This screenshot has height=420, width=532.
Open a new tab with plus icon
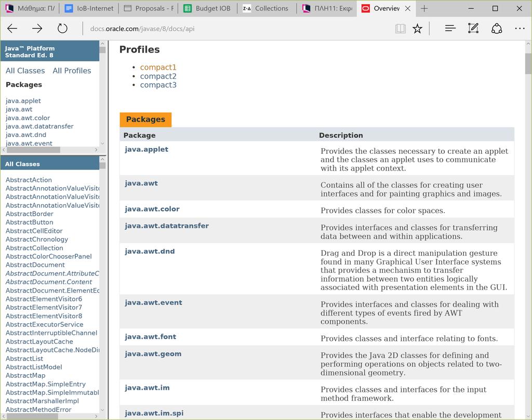(x=424, y=8)
